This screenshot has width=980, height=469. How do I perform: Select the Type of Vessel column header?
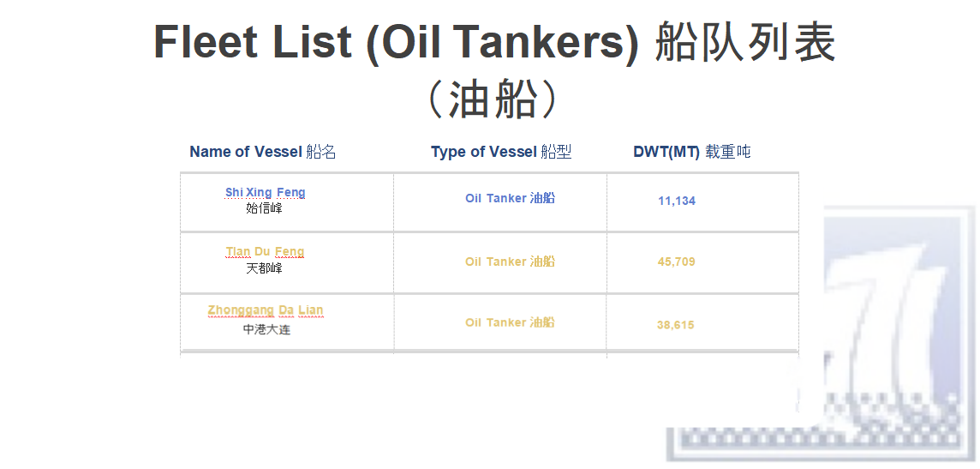pyautogui.click(x=501, y=151)
